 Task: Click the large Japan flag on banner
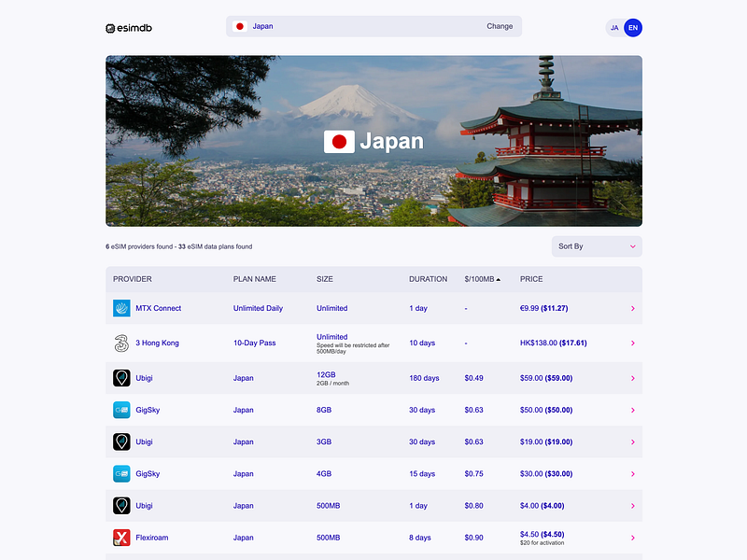(x=339, y=142)
